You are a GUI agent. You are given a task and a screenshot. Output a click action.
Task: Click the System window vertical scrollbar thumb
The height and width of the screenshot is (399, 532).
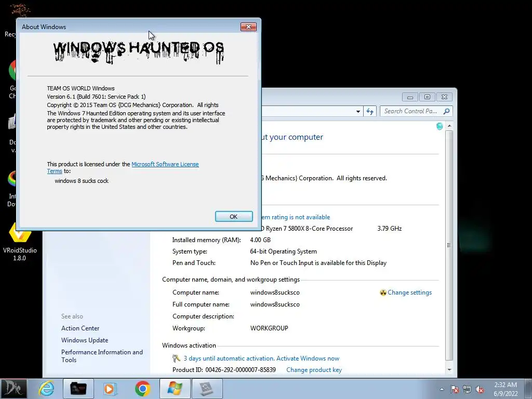449,245
